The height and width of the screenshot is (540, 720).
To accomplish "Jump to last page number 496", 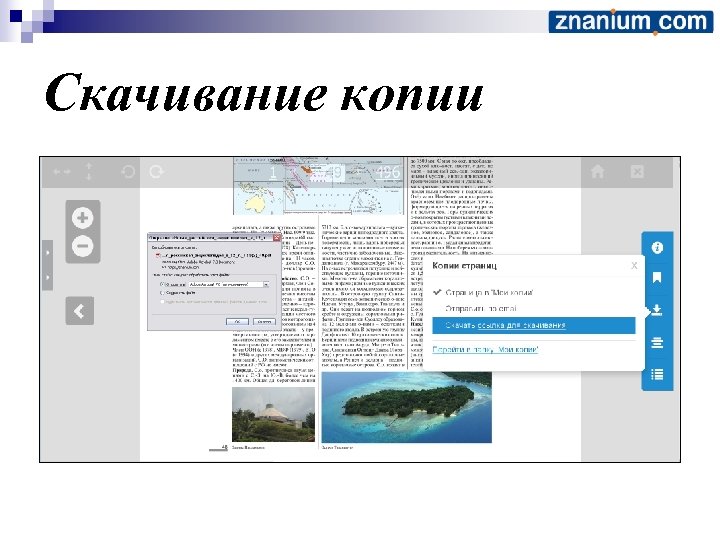I will (x=388, y=173).
